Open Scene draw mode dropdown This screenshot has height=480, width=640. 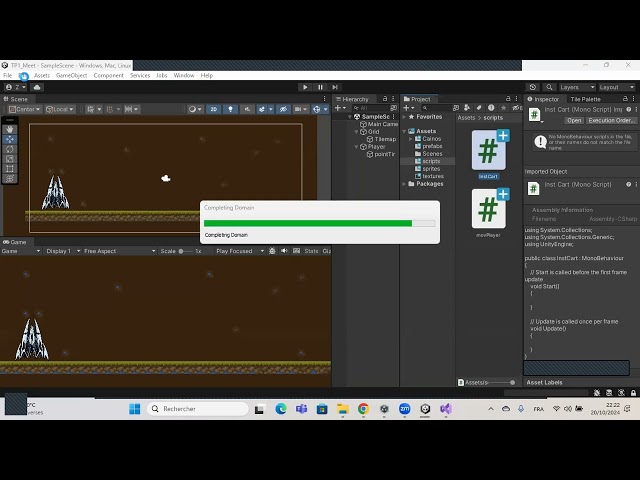(x=195, y=109)
